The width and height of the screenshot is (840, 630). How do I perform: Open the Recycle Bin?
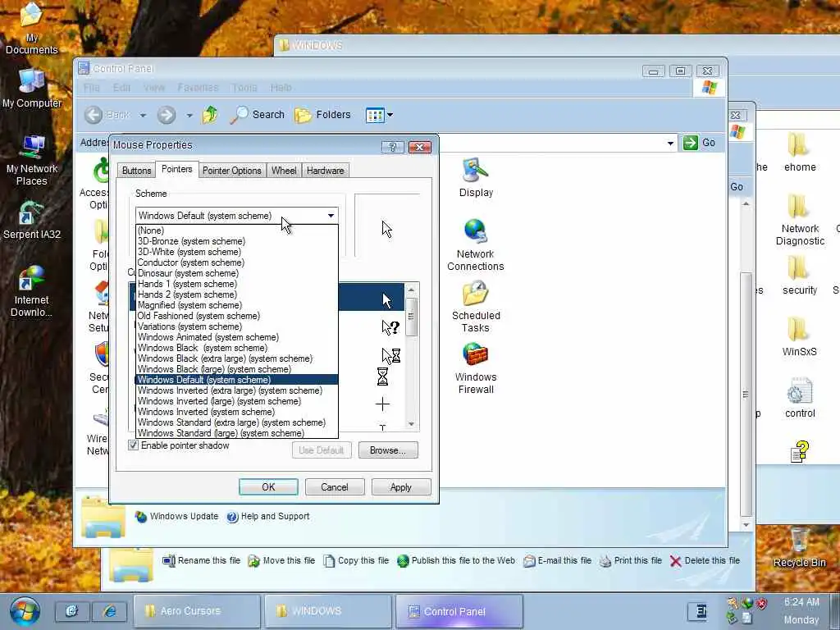(x=799, y=547)
